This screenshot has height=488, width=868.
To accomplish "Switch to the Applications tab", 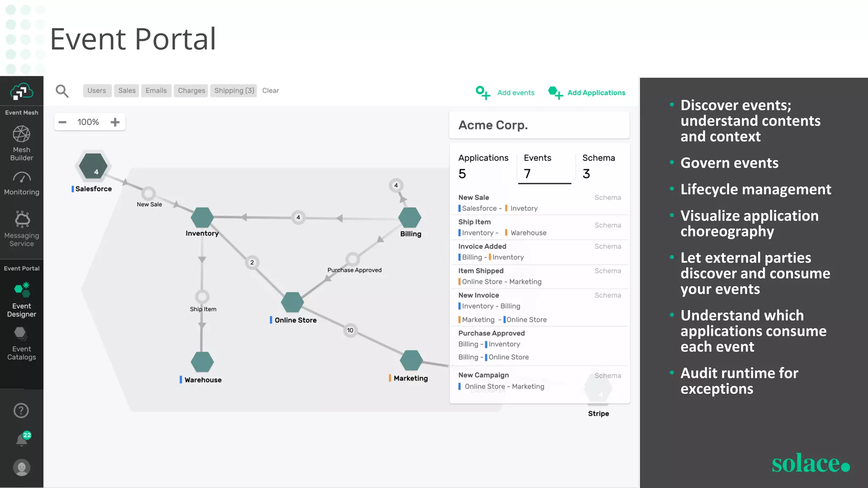I will click(x=483, y=166).
